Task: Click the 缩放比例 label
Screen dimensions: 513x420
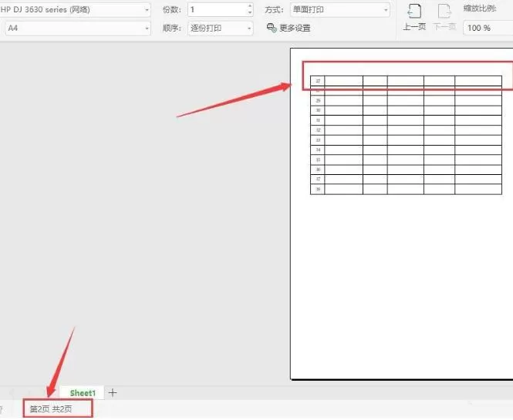Action: tap(480, 8)
